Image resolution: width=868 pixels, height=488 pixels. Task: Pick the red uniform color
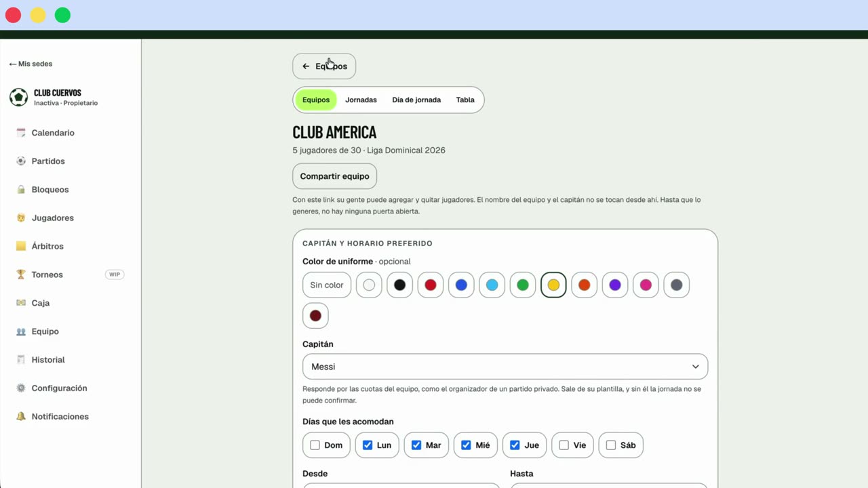pos(431,285)
